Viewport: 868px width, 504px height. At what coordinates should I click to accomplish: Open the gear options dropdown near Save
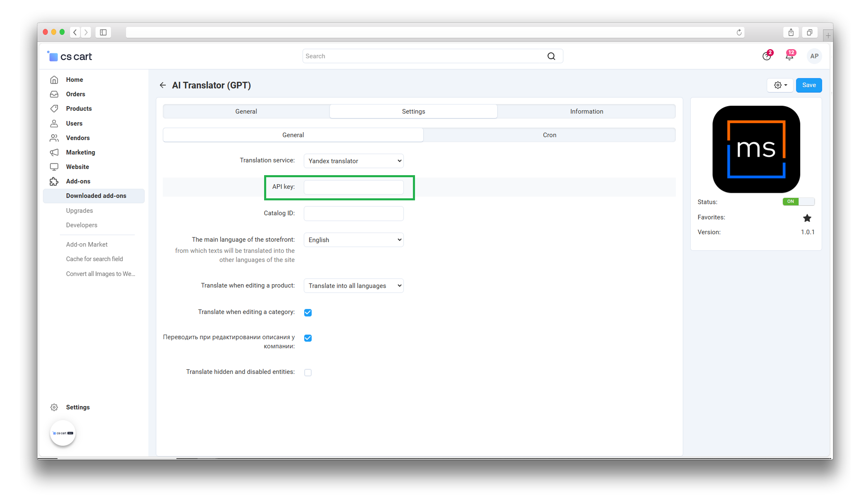(780, 85)
